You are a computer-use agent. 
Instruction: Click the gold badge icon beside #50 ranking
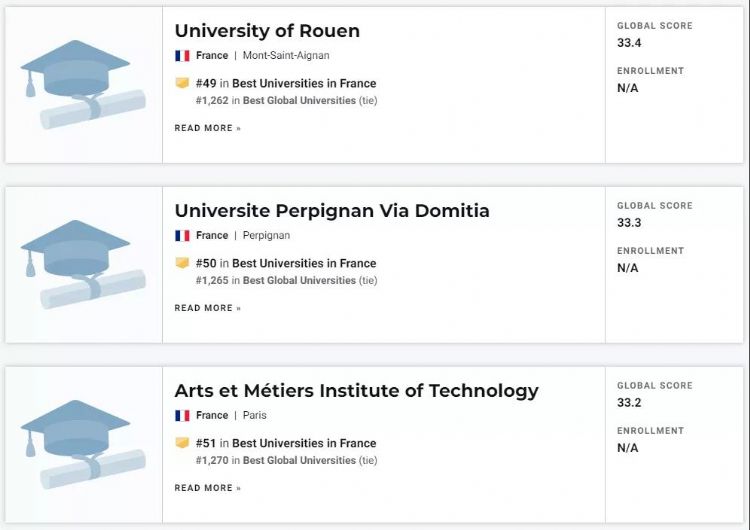(x=182, y=263)
